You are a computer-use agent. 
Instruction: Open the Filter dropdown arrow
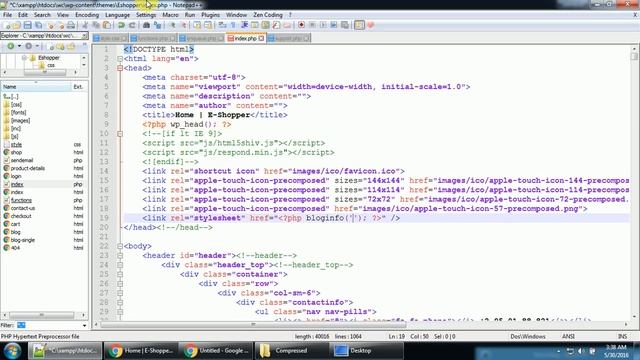[x=84, y=325]
